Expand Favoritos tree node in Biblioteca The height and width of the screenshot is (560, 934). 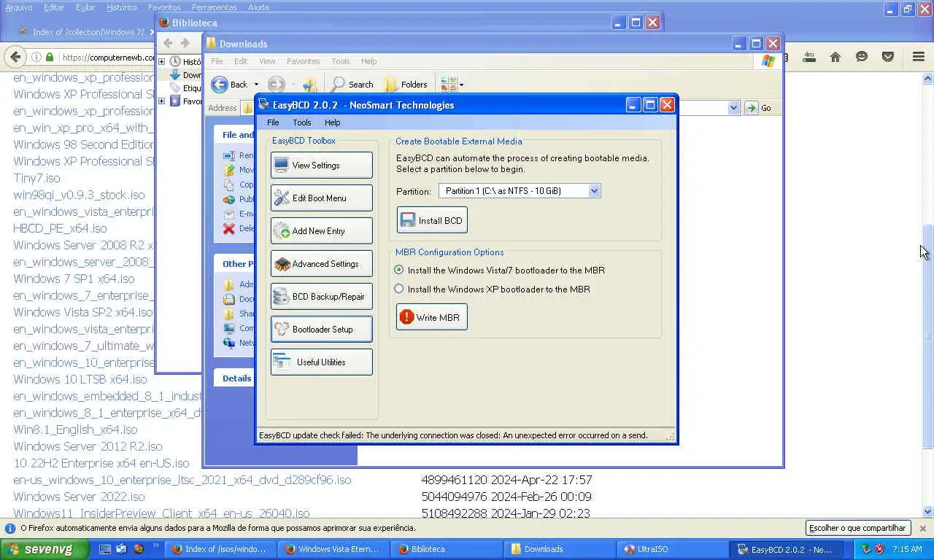pos(161,101)
